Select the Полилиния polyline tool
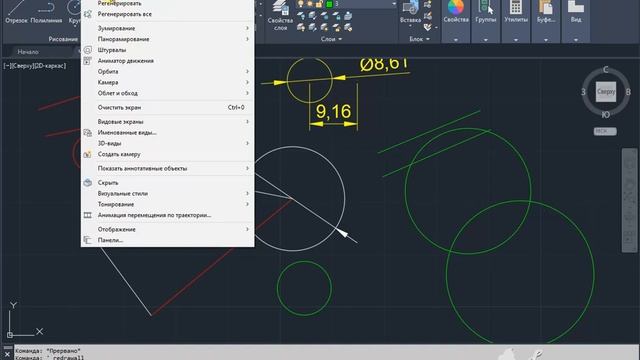640x360 pixels. (x=46, y=12)
